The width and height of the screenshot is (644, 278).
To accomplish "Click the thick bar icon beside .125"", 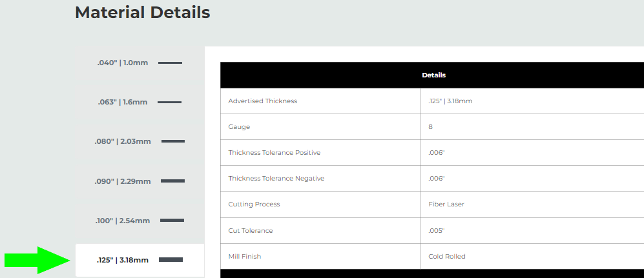I will click(171, 259).
